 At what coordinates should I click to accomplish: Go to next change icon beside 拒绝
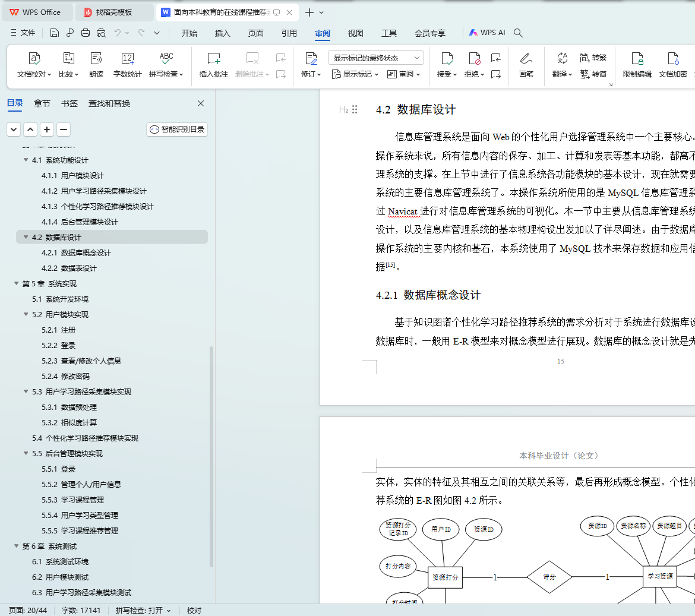(x=496, y=74)
